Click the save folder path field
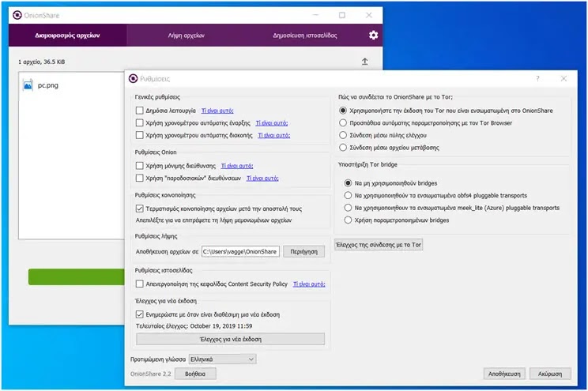This screenshot has height=391, width=588. tap(240, 251)
